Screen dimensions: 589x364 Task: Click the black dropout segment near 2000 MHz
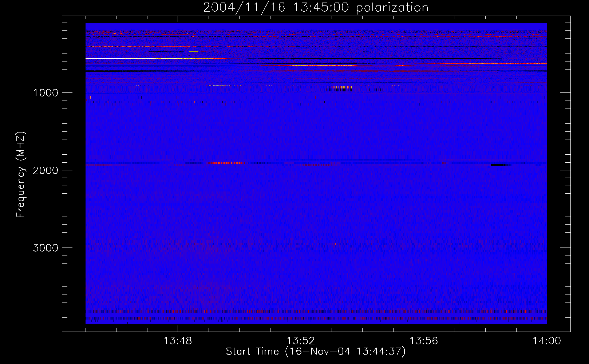tap(501, 165)
